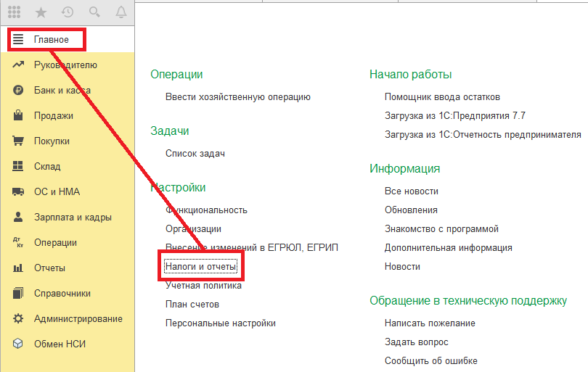The height and width of the screenshot is (372, 588).
Task: Click the Продажи shopping bag icon
Action: (18, 115)
